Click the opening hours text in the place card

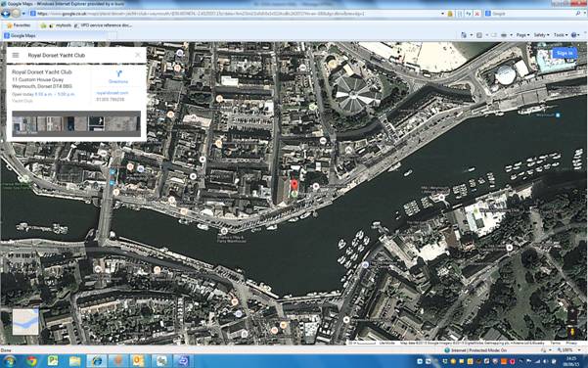point(43,94)
